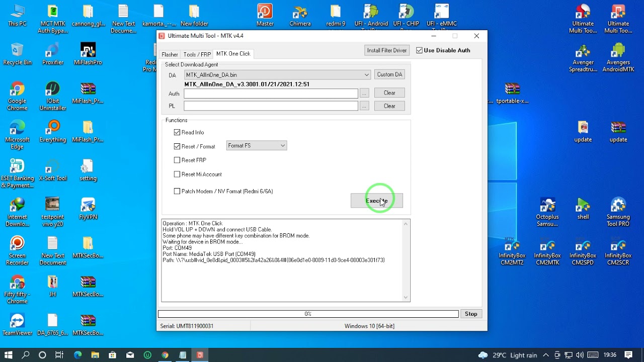
Task: Select the Everything search desktop icon
Action: pyautogui.click(x=52, y=131)
